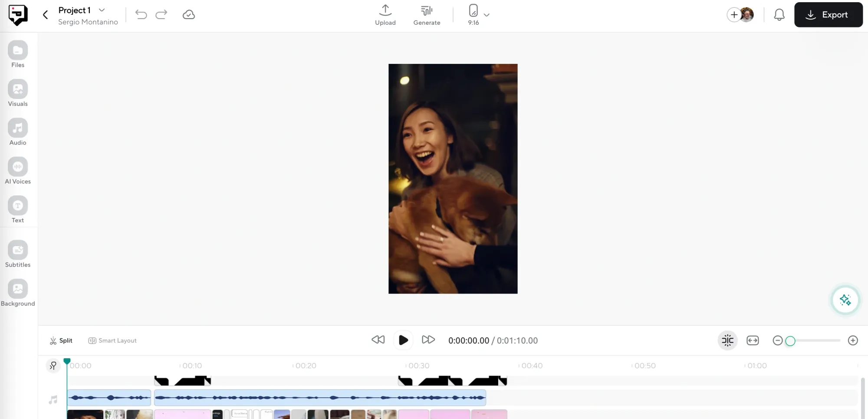
Task: Toggle audio track linking in timeline
Action: [53, 366]
